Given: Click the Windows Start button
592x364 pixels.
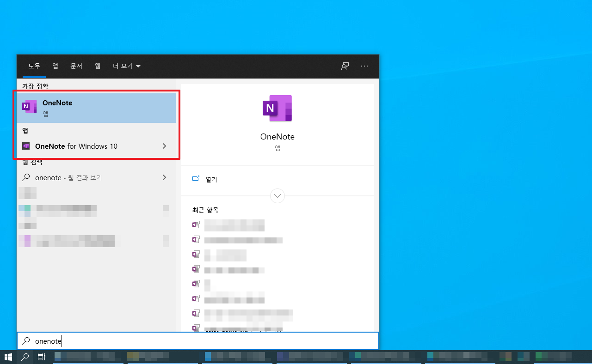Looking at the screenshot, I should pyautogui.click(x=8, y=357).
